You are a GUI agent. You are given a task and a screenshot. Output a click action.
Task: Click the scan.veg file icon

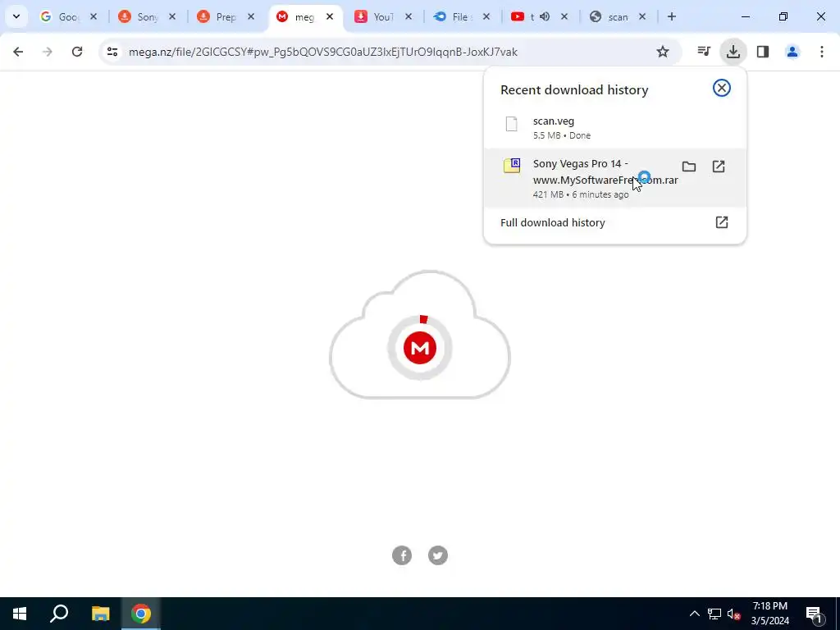pos(512,124)
